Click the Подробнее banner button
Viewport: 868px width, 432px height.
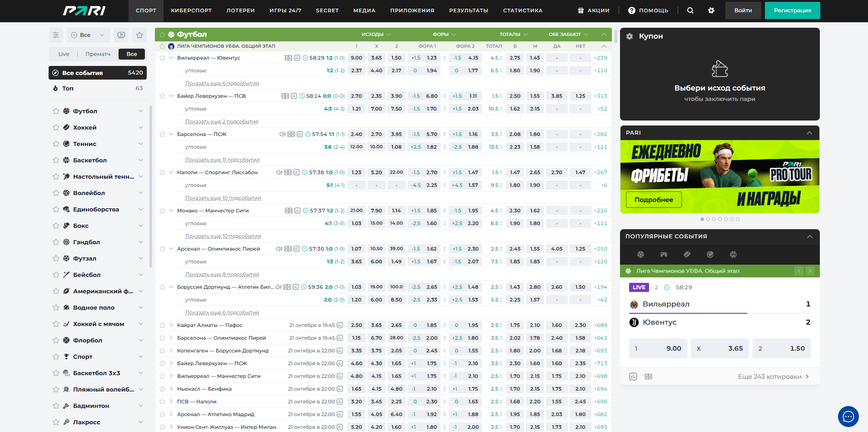[653, 200]
